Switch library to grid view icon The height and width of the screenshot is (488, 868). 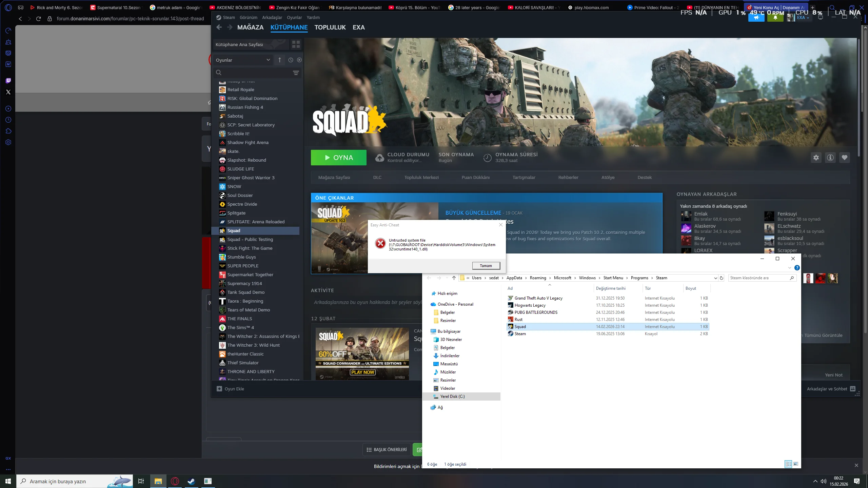coord(296,44)
